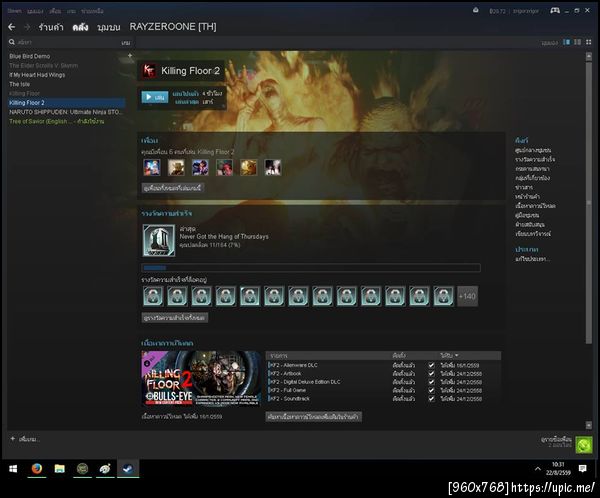The image size is (600, 498).
Task: Switch library to grid view icon
Action: 589,42
